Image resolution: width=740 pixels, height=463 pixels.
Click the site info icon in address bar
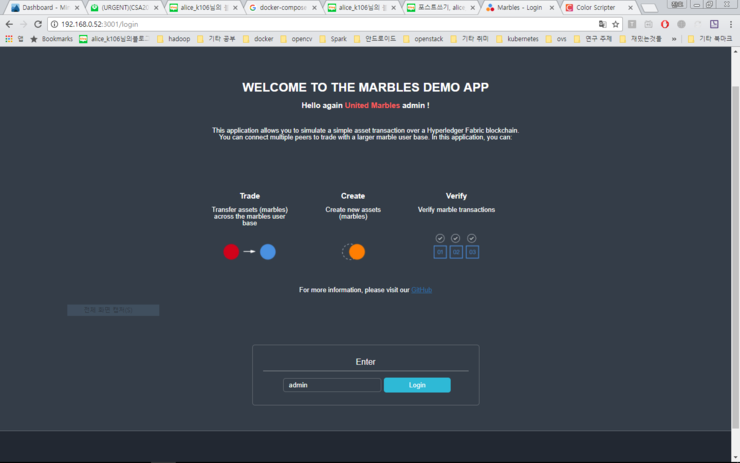click(x=54, y=24)
